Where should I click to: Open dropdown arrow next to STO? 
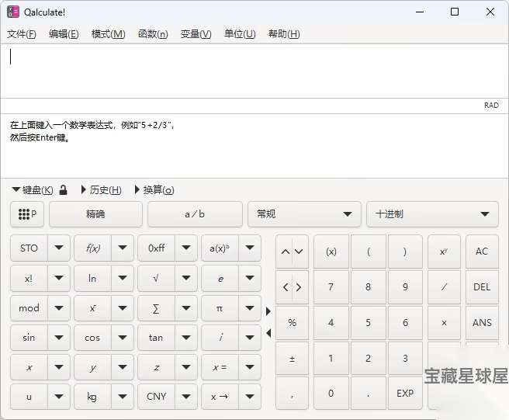[59, 248]
